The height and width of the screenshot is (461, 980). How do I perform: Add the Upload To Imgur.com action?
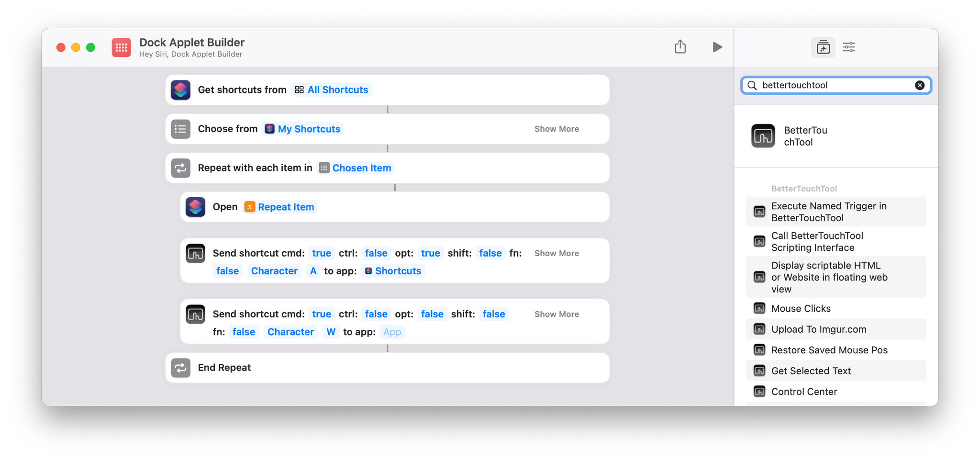(x=836, y=329)
